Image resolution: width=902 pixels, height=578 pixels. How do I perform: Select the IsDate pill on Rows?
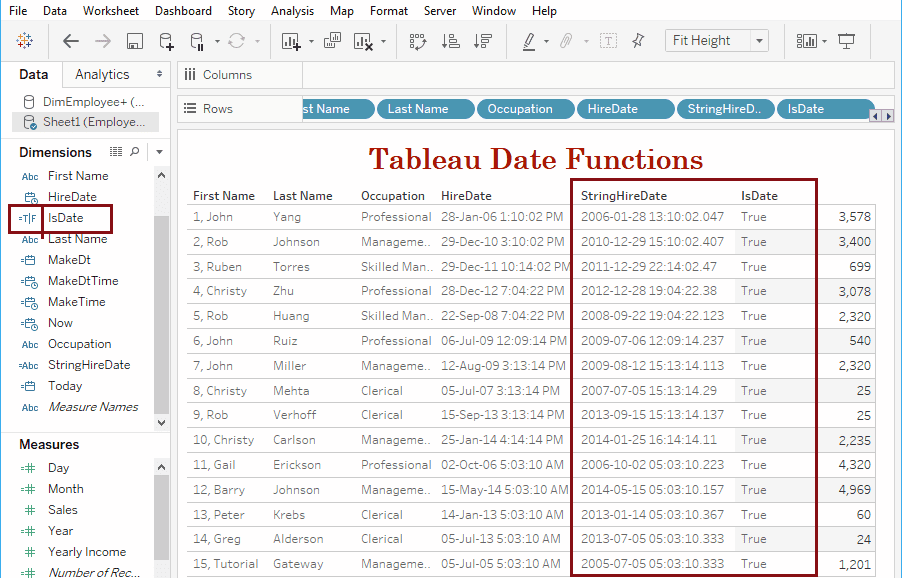coord(825,109)
